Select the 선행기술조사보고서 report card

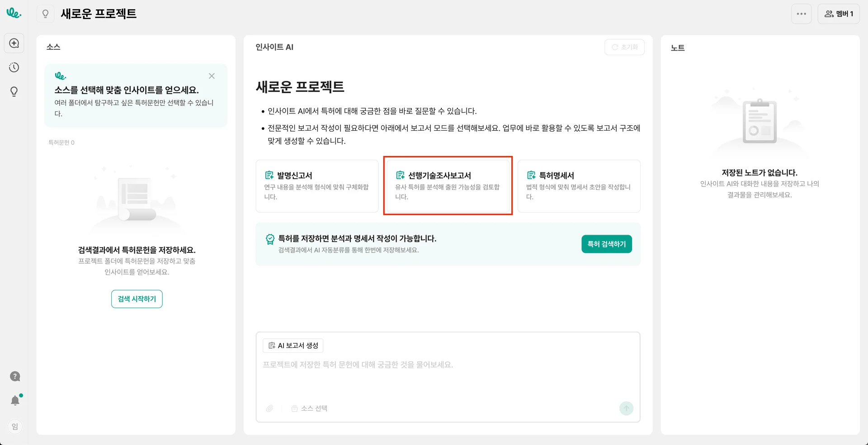coord(448,186)
